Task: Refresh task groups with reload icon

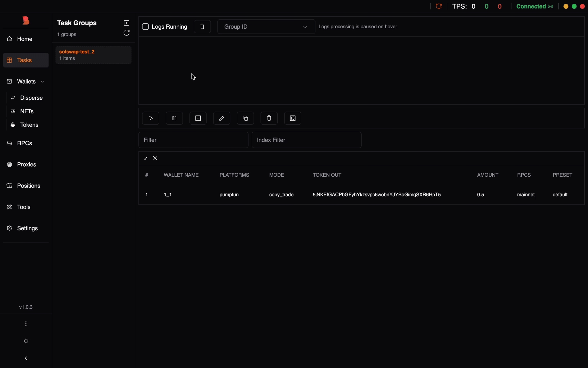Action: [127, 33]
